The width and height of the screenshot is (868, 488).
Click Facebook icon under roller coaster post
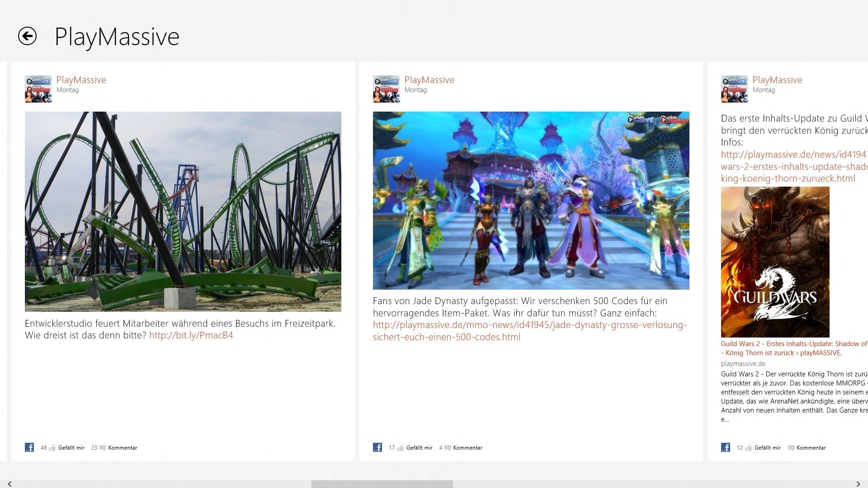click(x=29, y=447)
